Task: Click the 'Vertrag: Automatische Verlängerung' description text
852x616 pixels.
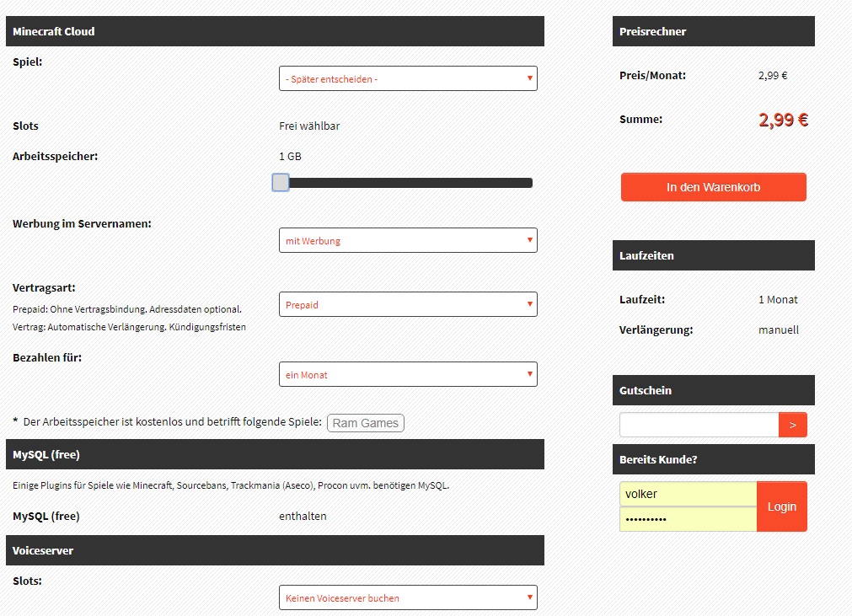Action: pyautogui.click(x=129, y=327)
